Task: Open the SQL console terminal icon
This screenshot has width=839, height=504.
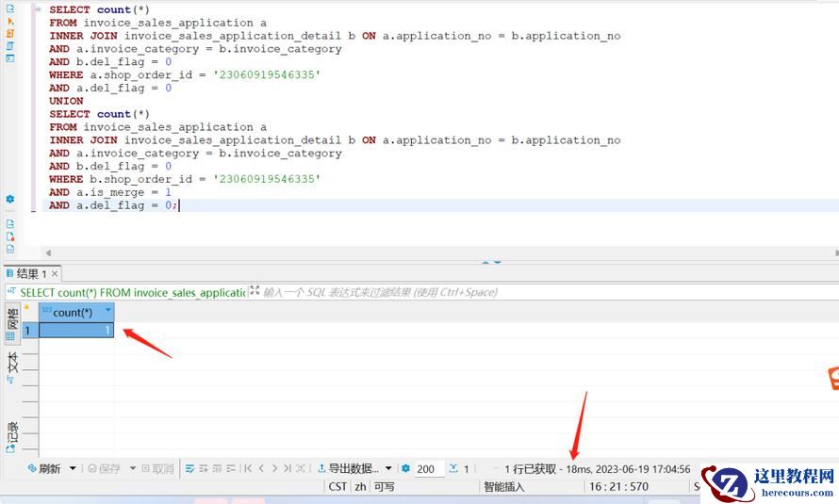Action: pyautogui.click(x=9, y=58)
